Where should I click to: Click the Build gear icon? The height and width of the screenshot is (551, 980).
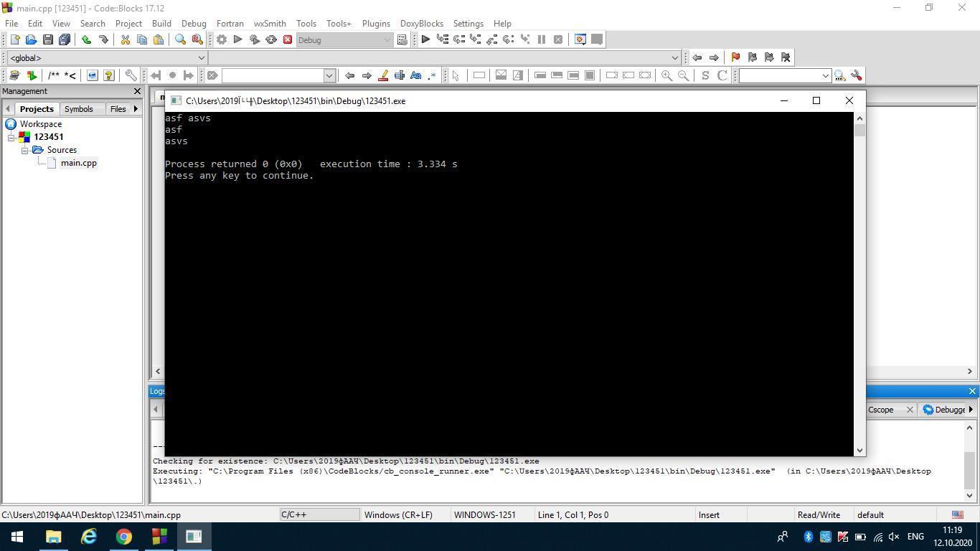pyautogui.click(x=222, y=40)
